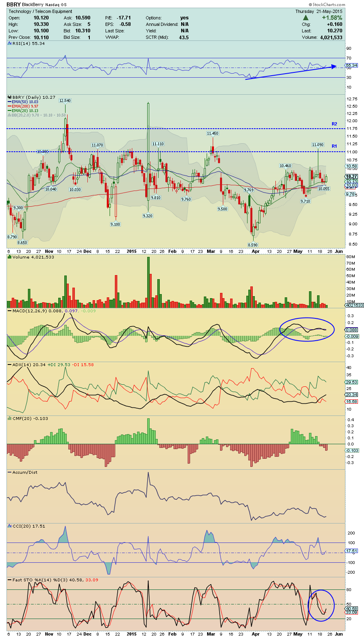Screen dimensions: 364x638
Task: Click the 10.27 last-price axis tag
Action: 351,176
